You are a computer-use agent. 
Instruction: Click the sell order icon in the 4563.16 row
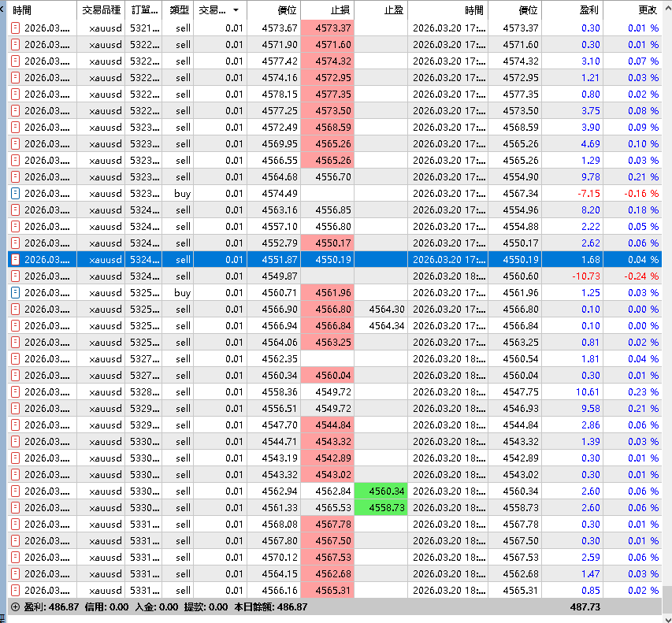[15, 210]
